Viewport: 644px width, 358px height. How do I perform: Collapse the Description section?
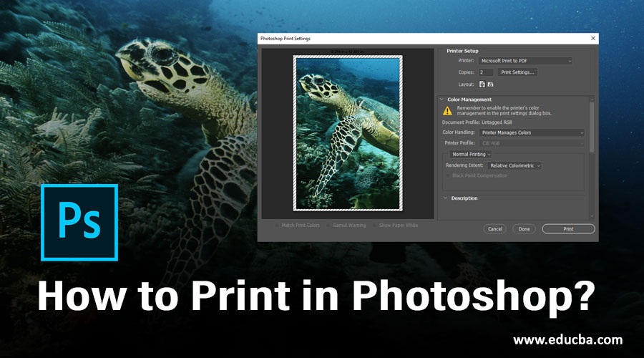pos(445,198)
